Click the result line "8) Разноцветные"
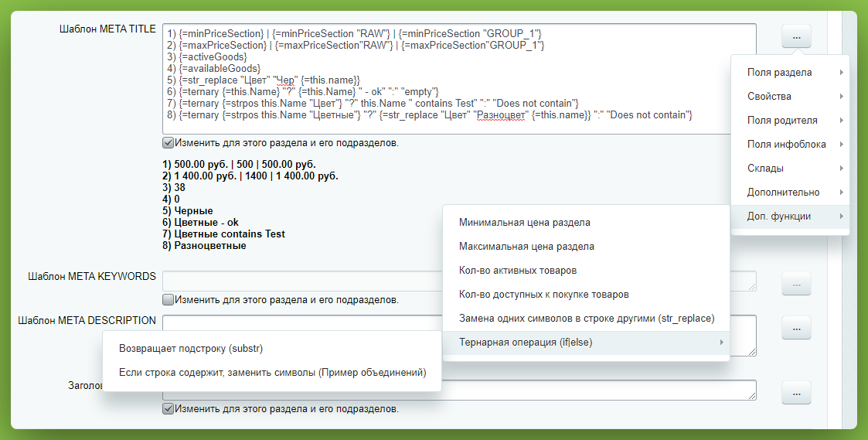This screenshot has height=440, width=868. click(x=204, y=245)
